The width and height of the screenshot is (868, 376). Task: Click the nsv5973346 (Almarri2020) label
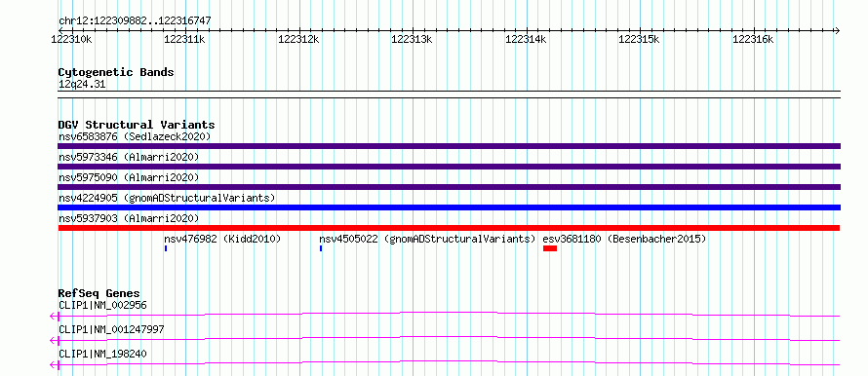tap(129, 157)
